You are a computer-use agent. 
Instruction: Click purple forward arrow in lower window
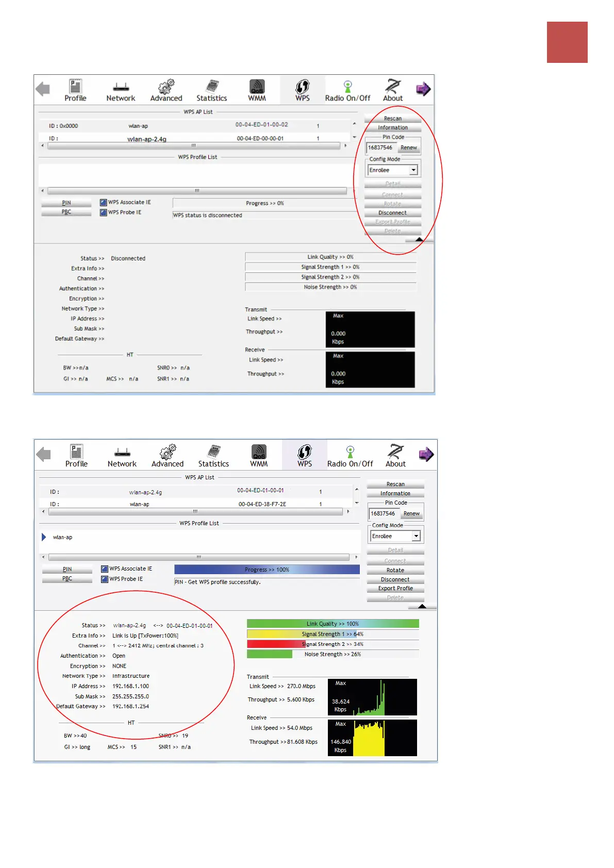tap(426, 454)
